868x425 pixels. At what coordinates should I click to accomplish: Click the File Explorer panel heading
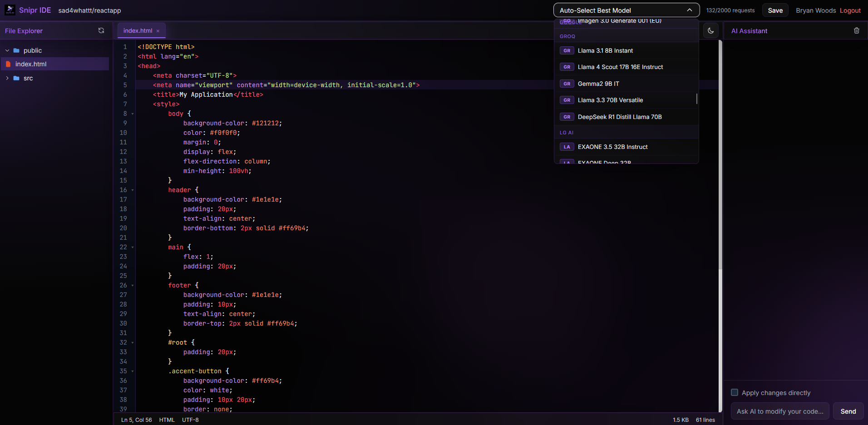click(24, 31)
